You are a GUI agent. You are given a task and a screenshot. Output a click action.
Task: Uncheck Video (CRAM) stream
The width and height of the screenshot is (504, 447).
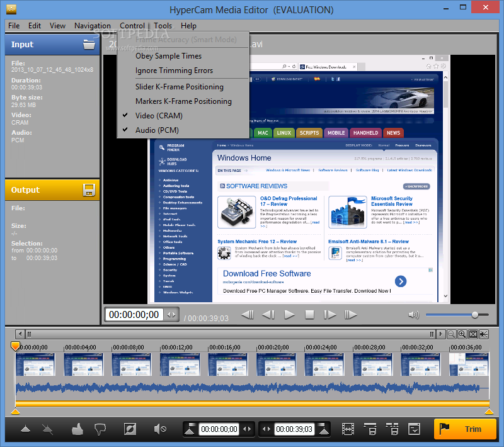click(183, 116)
